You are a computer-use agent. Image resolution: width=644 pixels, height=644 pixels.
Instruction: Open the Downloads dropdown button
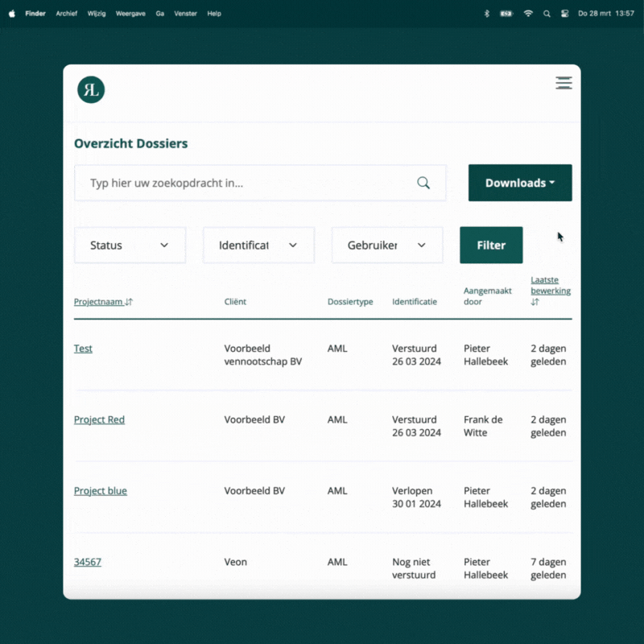tap(520, 183)
